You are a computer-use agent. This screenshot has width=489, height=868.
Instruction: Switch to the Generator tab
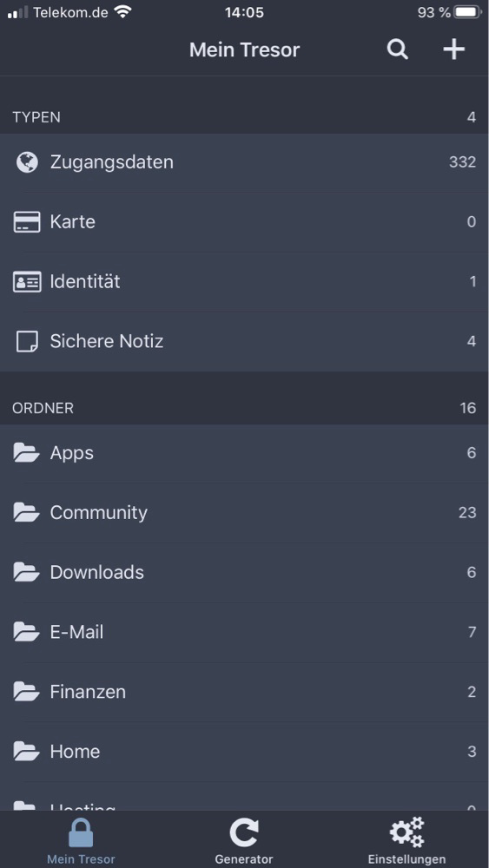tap(244, 840)
